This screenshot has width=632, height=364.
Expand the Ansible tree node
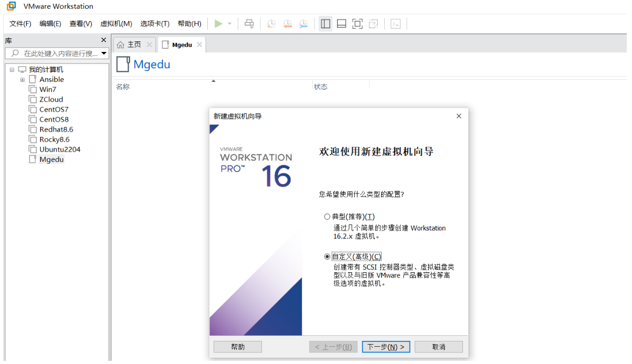23,80
